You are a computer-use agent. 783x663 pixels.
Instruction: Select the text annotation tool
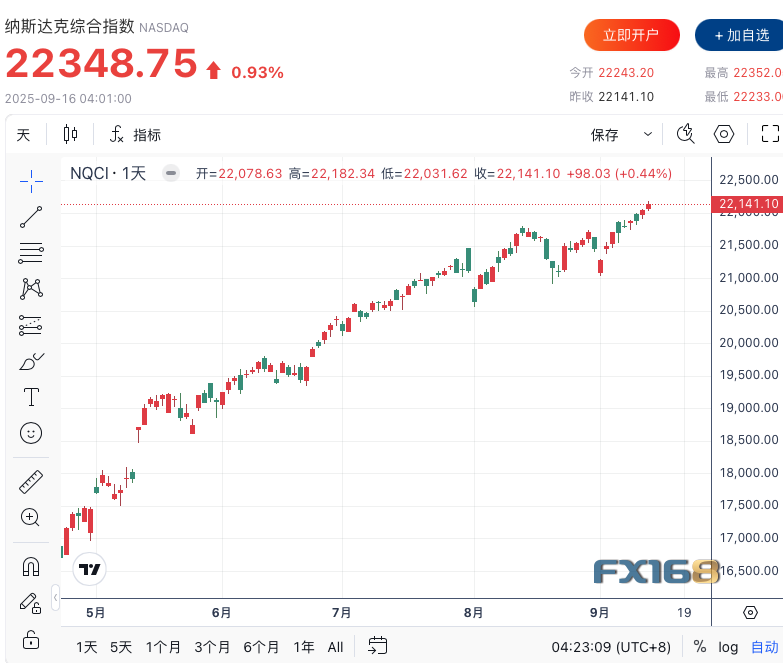point(31,397)
